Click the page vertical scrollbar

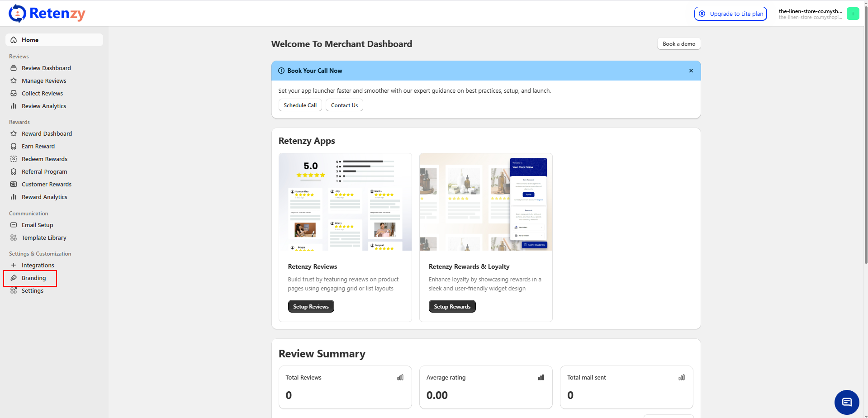pos(866,136)
